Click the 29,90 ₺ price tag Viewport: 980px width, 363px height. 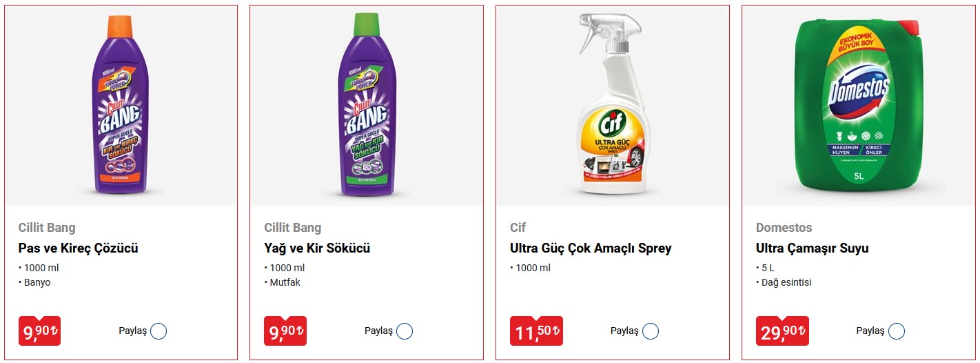782,331
